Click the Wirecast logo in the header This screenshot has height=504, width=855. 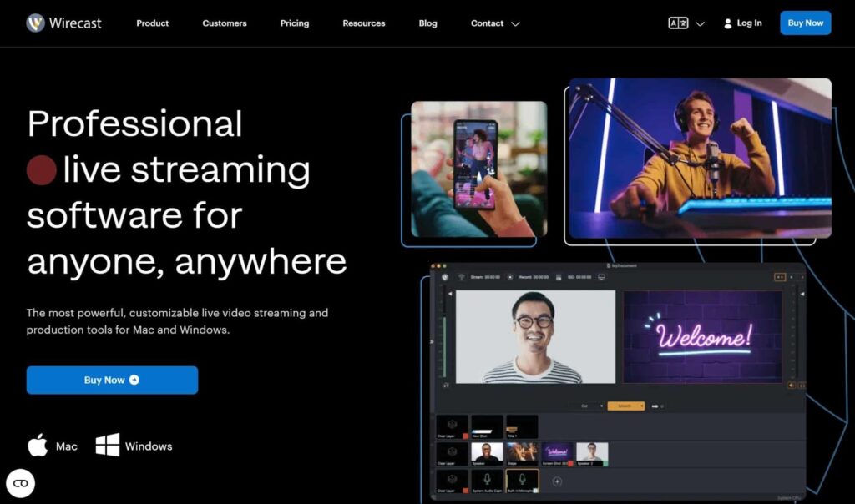(x=63, y=23)
